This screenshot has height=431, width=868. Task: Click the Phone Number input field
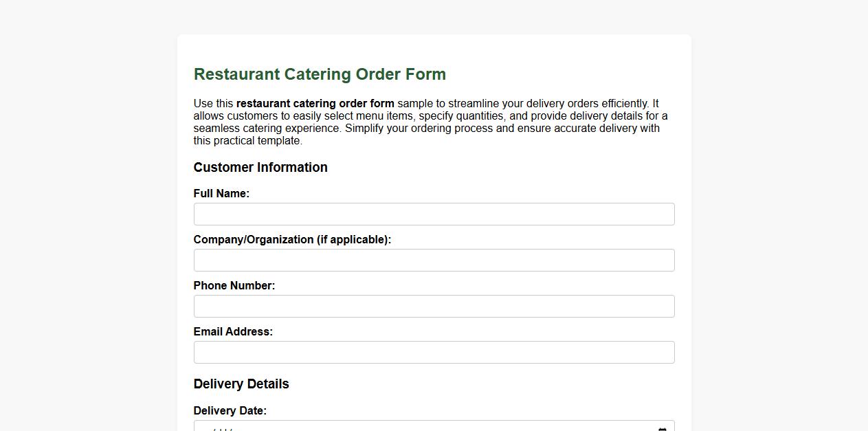coord(434,306)
